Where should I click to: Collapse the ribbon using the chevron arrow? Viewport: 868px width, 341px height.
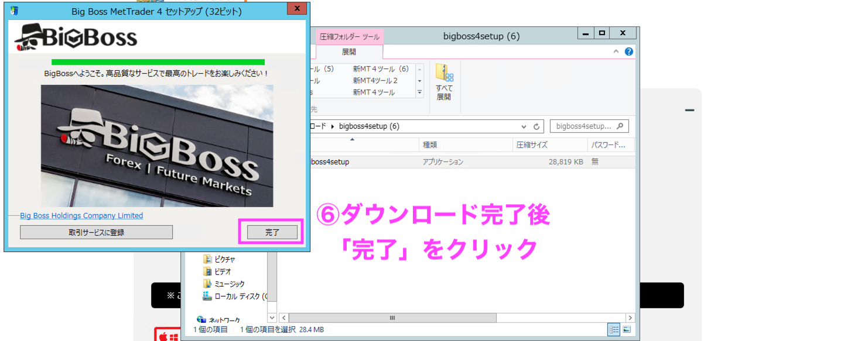point(616,51)
